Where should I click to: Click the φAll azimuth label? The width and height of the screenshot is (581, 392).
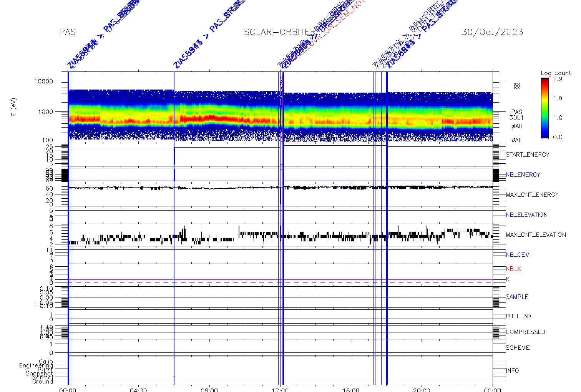pos(517,126)
